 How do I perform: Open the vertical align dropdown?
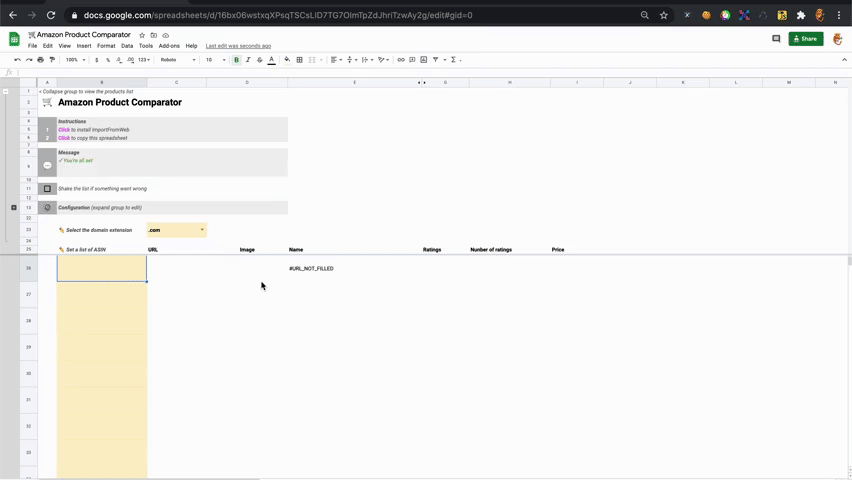[352, 60]
